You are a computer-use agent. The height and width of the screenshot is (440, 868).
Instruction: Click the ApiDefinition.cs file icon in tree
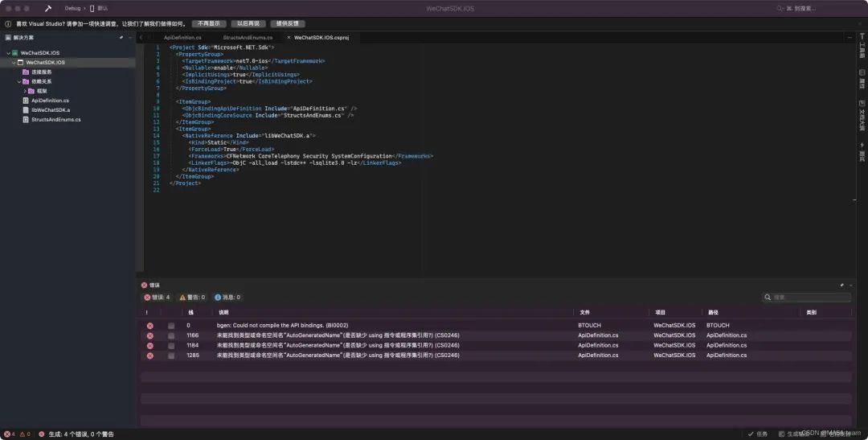26,101
